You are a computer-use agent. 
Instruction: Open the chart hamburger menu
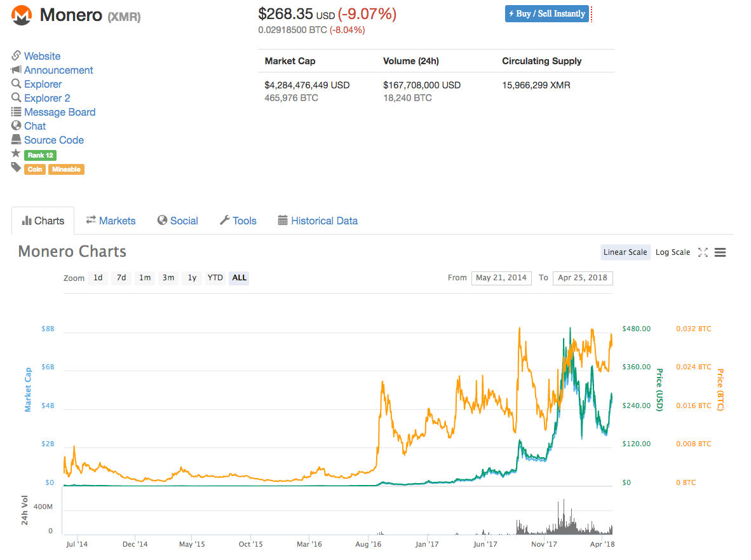point(720,252)
